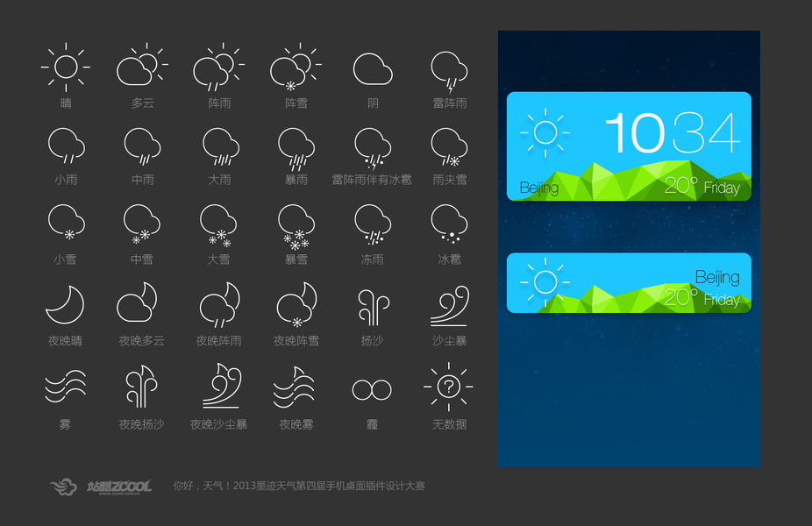
Task: Click Beijing label in the large widget
Action: pyautogui.click(x=539, y=188)
